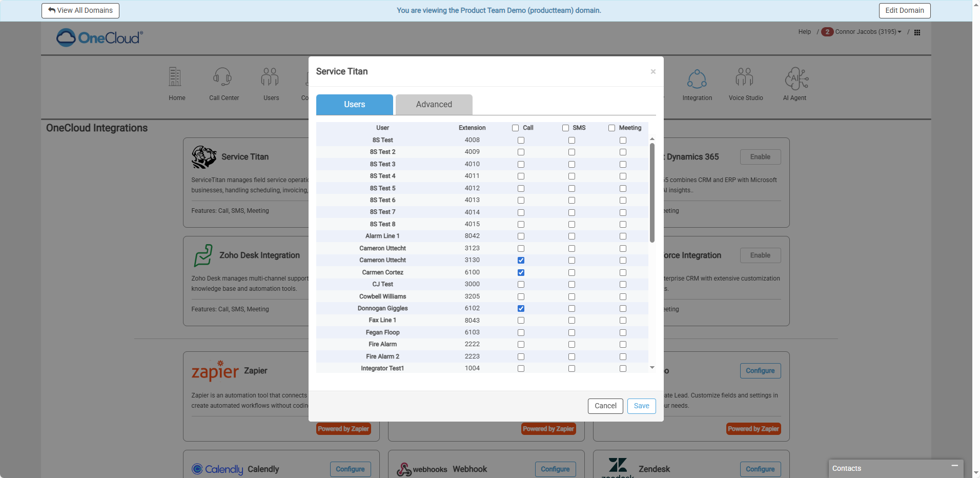Open the Voice Studio icon

point(745,77)
